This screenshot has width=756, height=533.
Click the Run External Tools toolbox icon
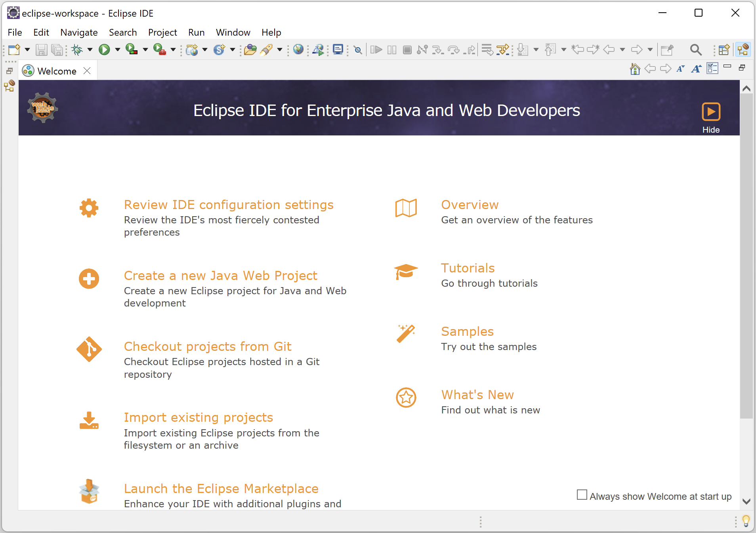[159, 50]
